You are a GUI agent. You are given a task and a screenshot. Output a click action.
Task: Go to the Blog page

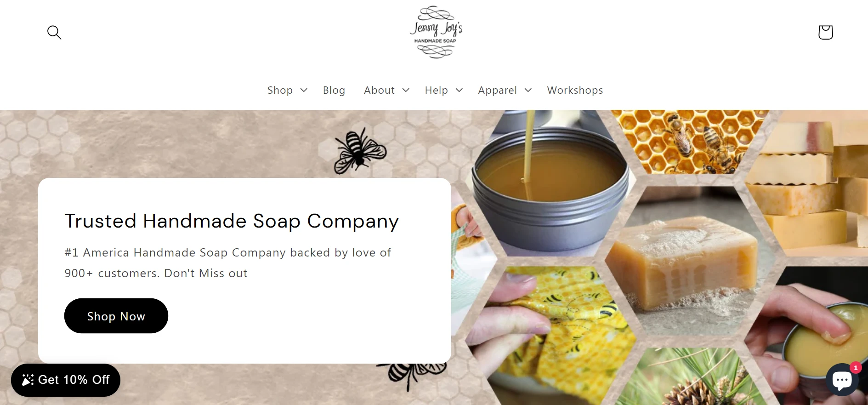[x=334, y=90]
